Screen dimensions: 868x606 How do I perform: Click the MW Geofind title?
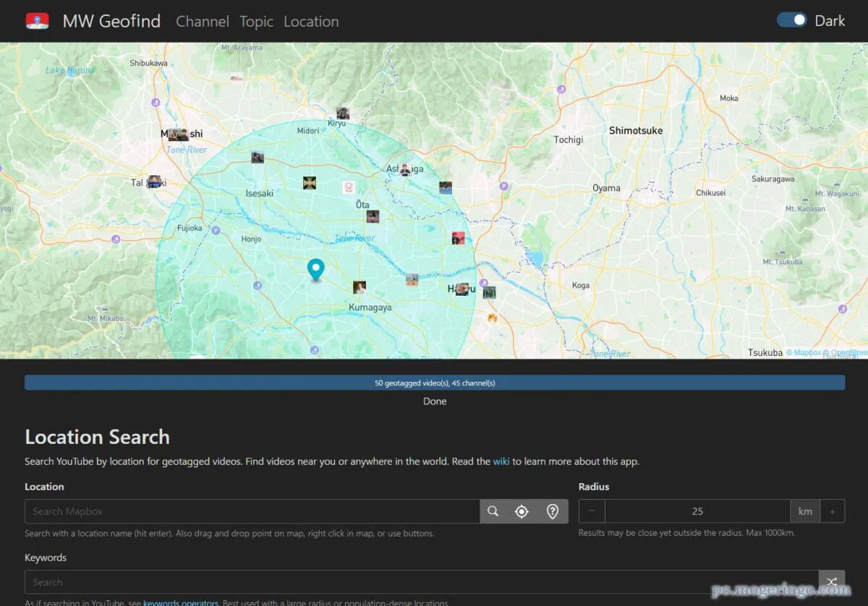pyautogui.click(x=111, y=21)
